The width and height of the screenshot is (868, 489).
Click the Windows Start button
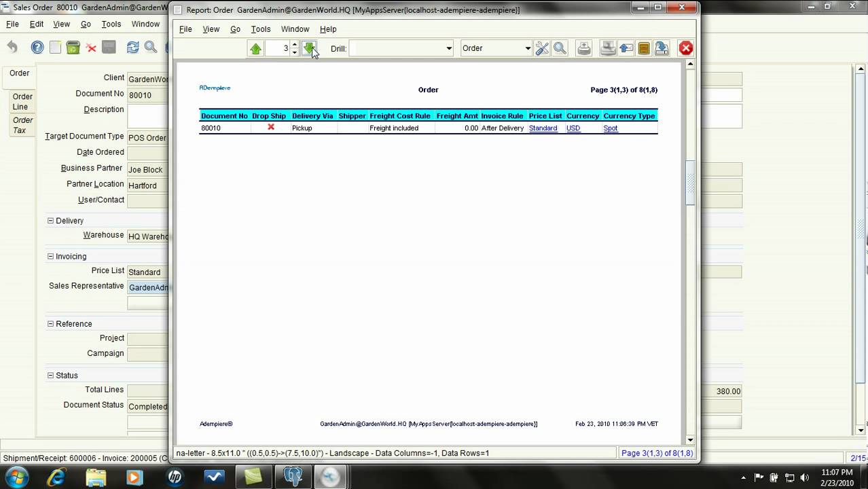tap(17, 477)
